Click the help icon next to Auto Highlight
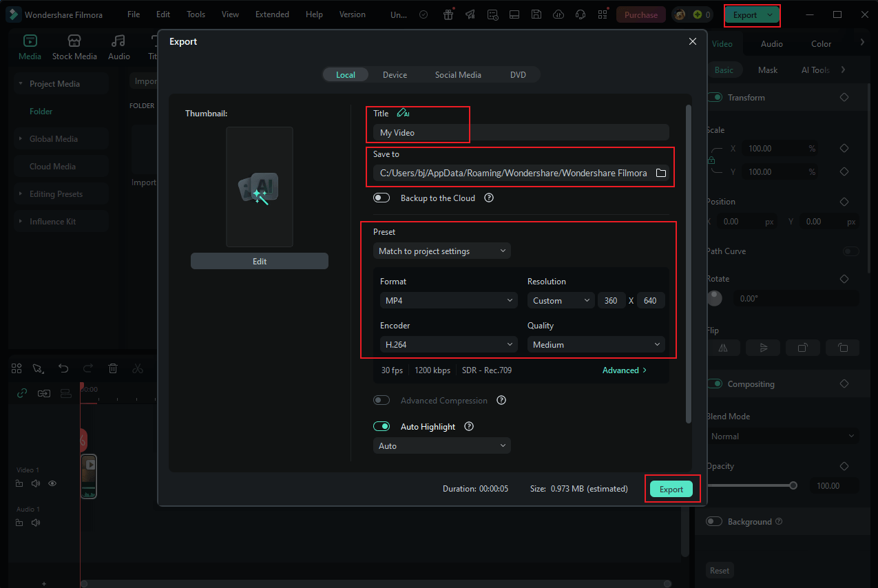Screen dimensions: 878x588 469,426
